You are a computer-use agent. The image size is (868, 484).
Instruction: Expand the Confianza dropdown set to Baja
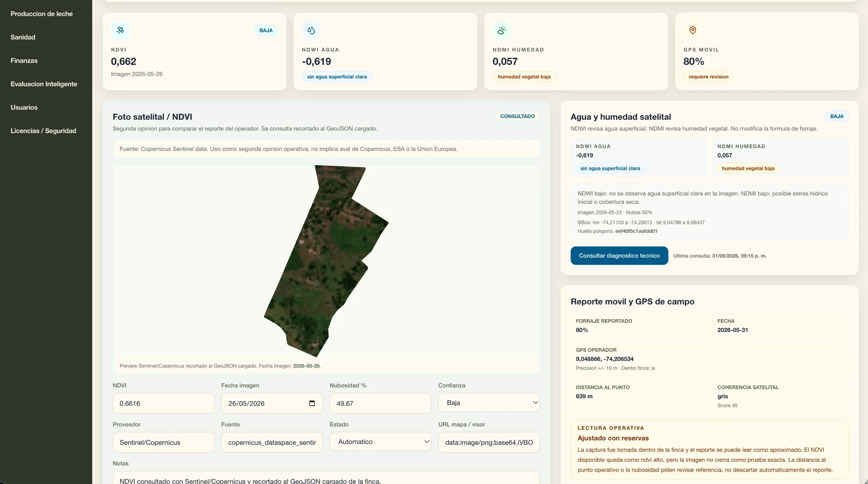pos(489,402)
